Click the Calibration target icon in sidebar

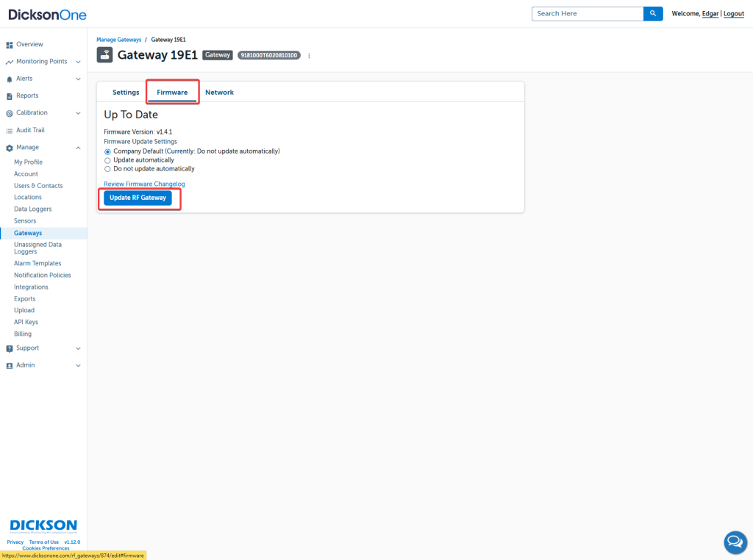[x=10, y=113]
